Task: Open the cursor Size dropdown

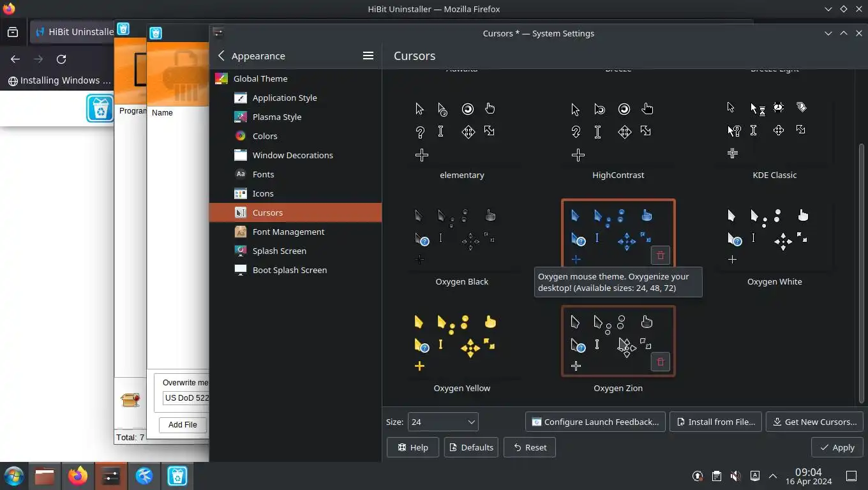Action: click(x=443, y=422)
